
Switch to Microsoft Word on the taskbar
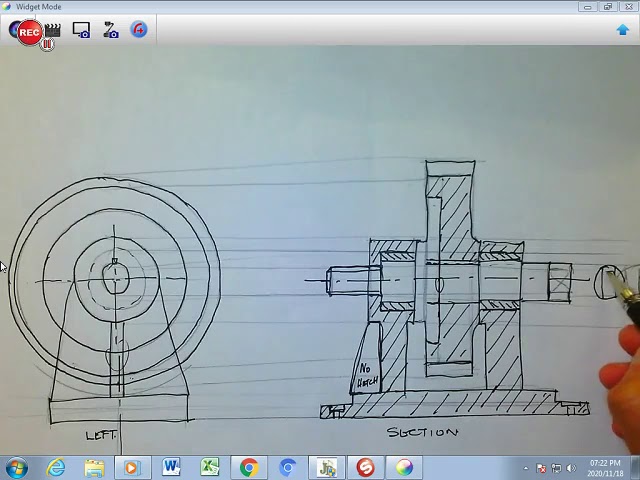(171, 467)
